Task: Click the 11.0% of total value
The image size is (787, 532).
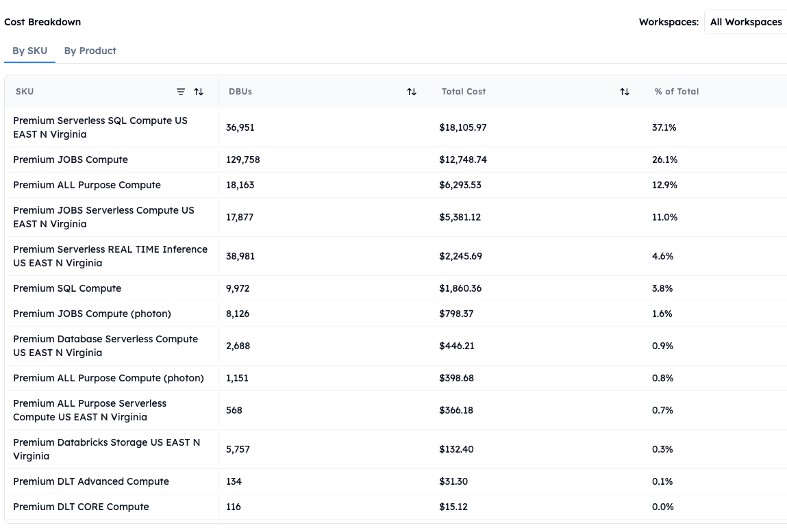Action: click(664, 217)
